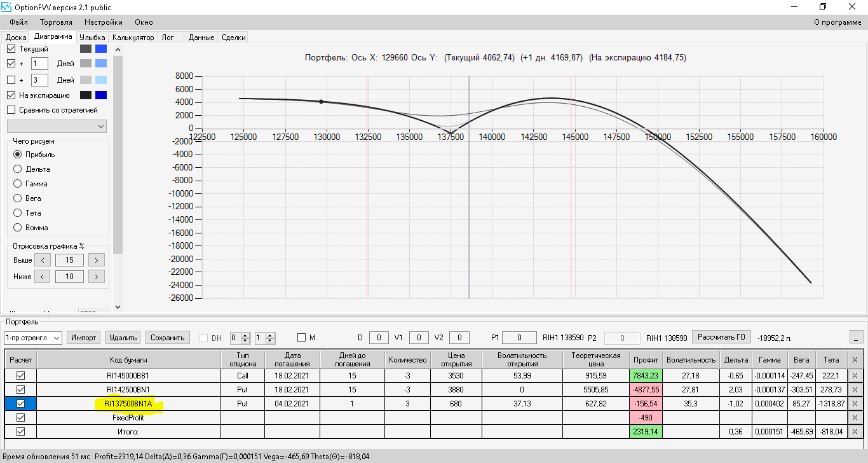This screenshot has width=868, height=463.
Task: Remove the RI142500BN1 Put row via X
Action: click(854, 389)
